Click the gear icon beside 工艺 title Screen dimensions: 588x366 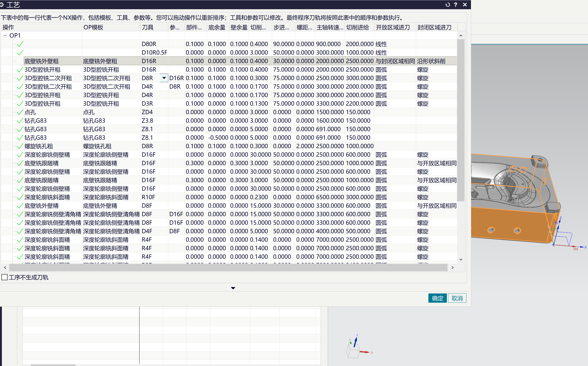(2, 4)
